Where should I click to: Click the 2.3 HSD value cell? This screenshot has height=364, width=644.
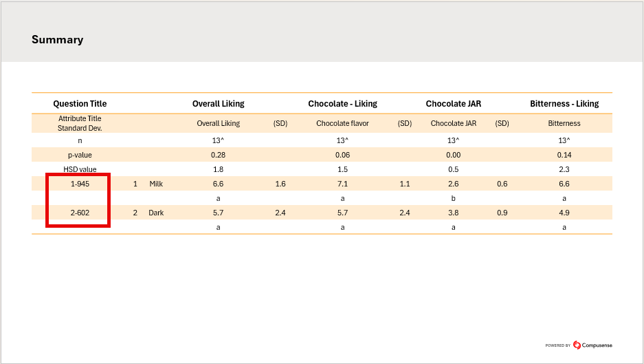(564, 169)
